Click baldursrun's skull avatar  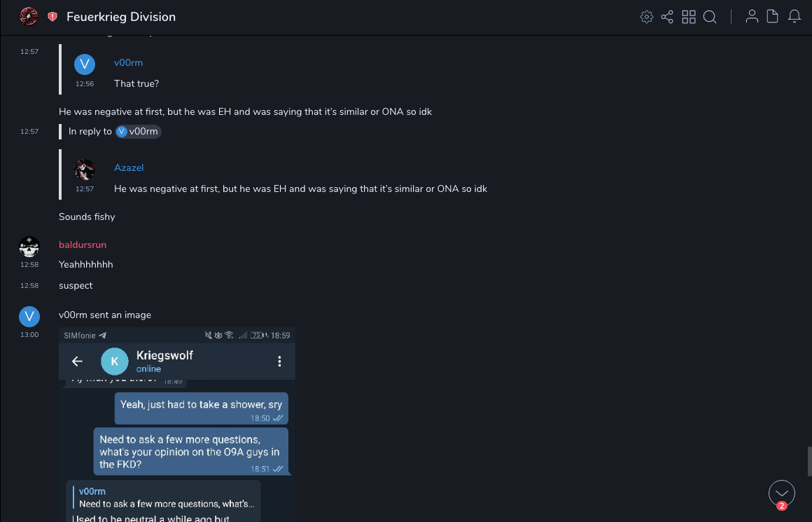pyautogui.click(x=29, y=247)
